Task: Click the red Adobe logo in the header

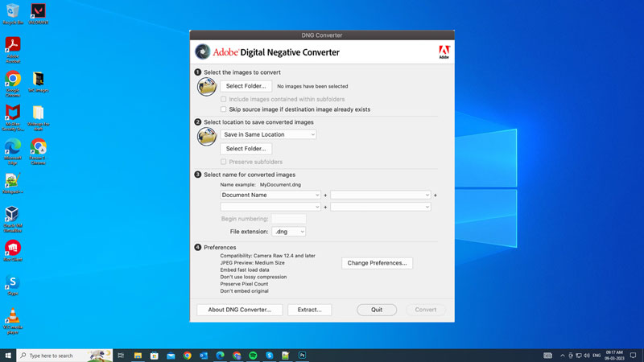Action: tap(444, 51)
